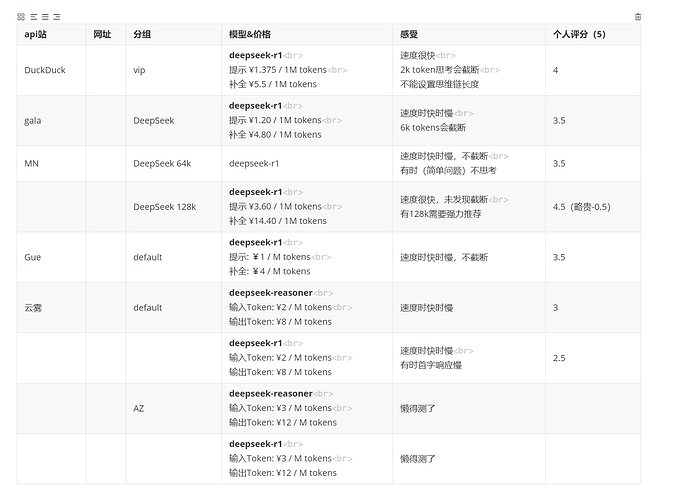Click the '补全 ¥4.80 / 1M tokens' price line
The width and height of the screenshot is (673, 500).
point(275,135)
